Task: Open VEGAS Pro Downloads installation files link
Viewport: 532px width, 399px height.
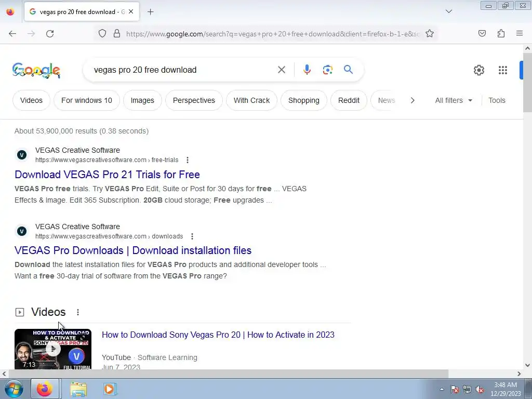Action: 133,250
